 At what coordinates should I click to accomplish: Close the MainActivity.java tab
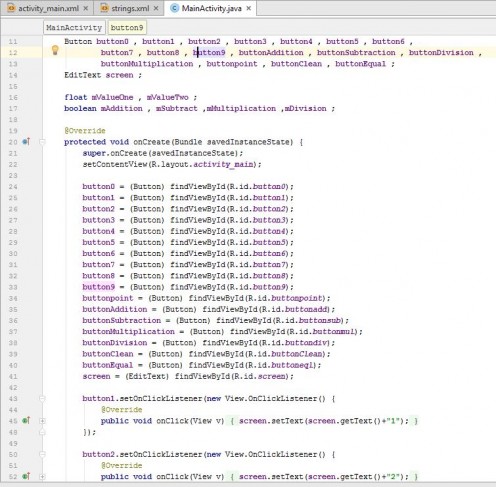click(249, 9)
